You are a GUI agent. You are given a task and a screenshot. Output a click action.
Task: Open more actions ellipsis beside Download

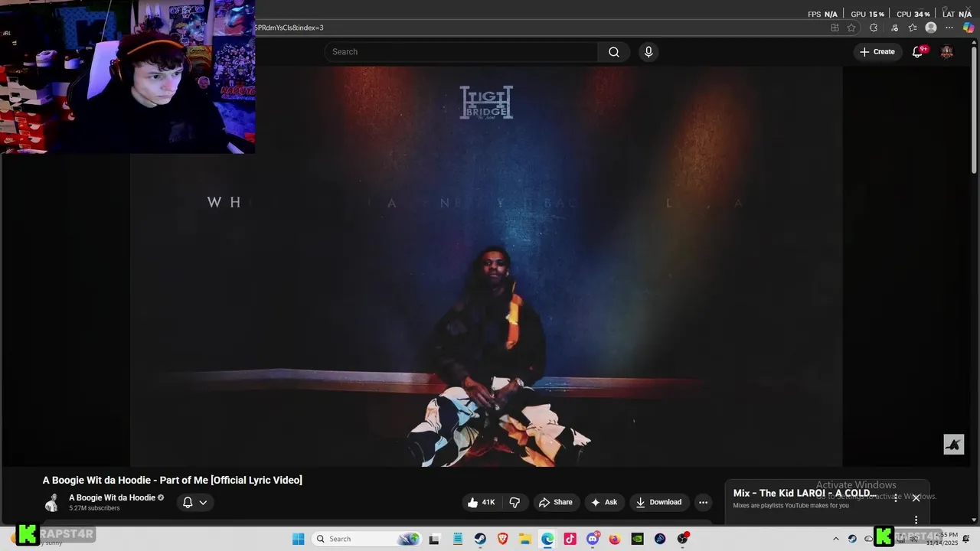point(703,503)
